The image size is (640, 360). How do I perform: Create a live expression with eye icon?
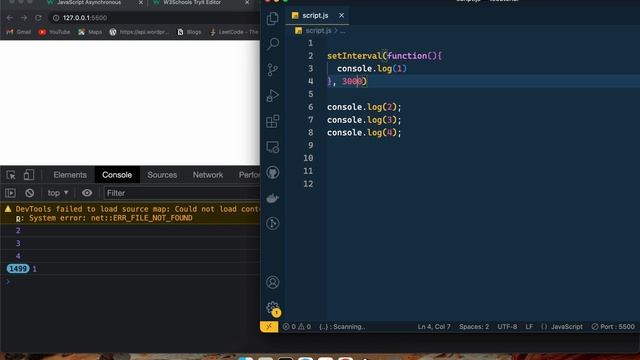coord(87,193)
